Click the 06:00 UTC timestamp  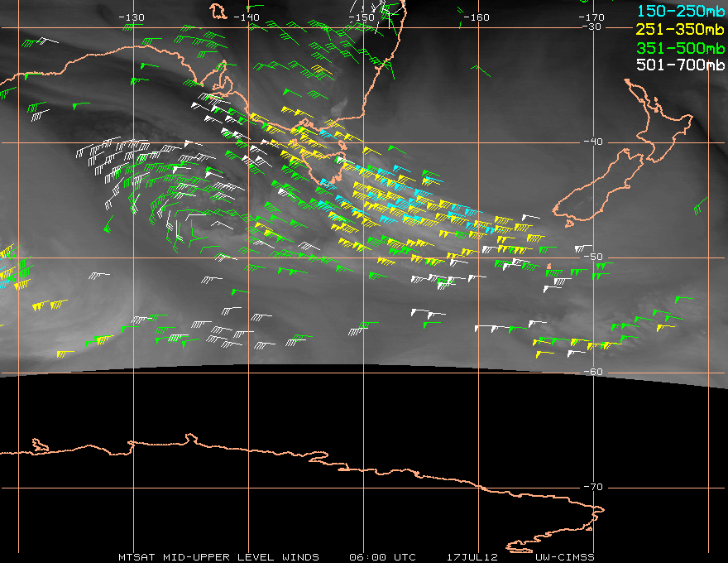(382, 557)
